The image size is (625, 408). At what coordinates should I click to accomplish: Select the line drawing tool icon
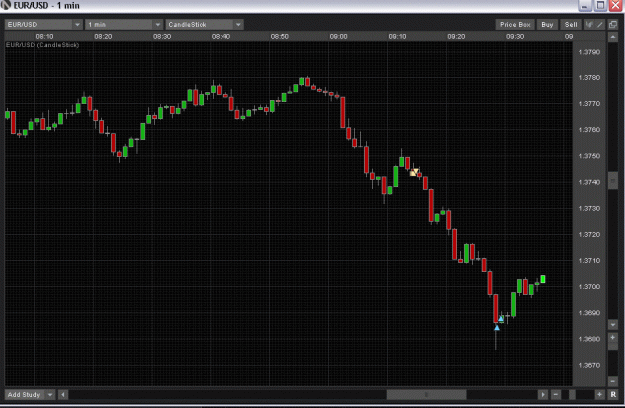599,25
